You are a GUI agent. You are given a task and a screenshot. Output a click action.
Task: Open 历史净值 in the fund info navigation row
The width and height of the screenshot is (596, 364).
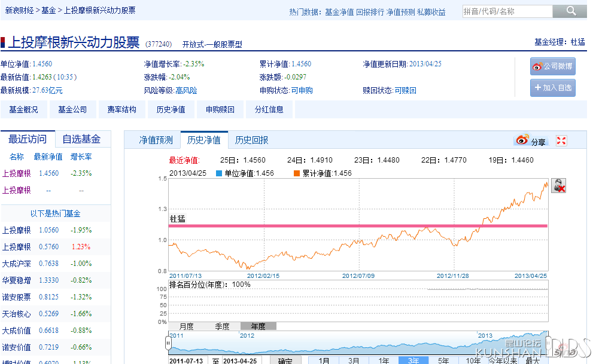click(171, 110)
